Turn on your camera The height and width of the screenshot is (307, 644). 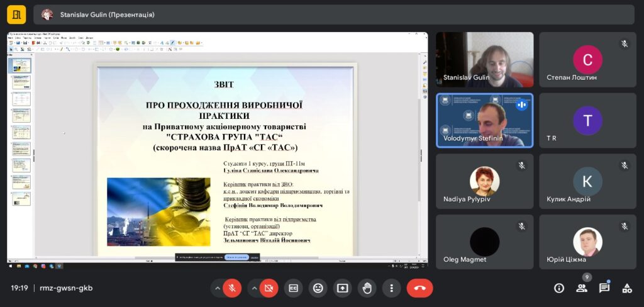click(269, 288)
